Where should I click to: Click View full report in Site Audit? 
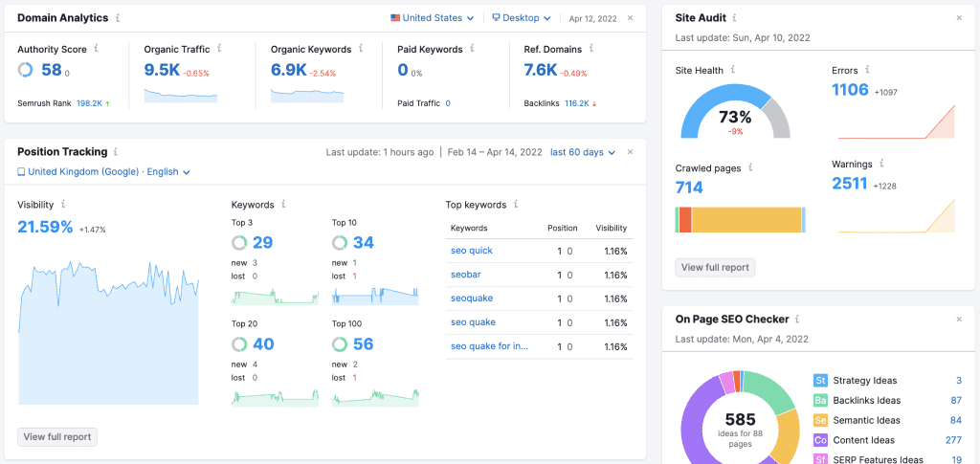715,267
